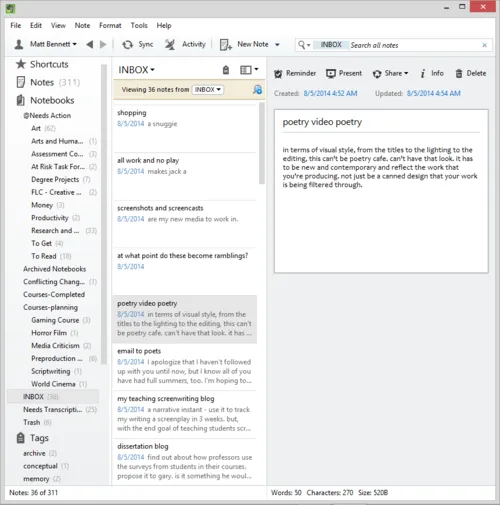Viewport: 500px width, 505px height.
Task: Open the Share dropdown arrow
Action: [x=406, y=73]
